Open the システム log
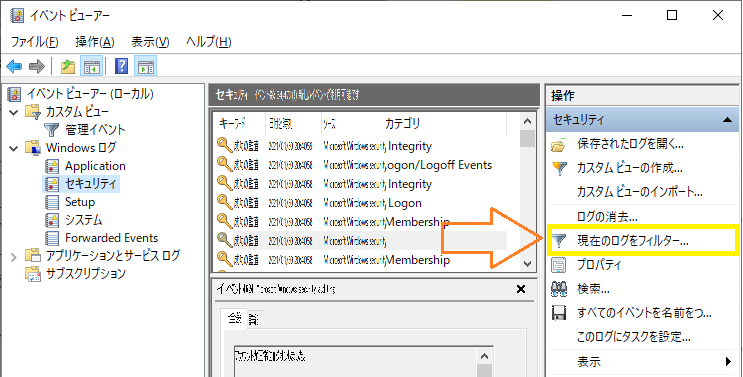The height and width of the screenshot is (377, 743). tap(83, 220)
